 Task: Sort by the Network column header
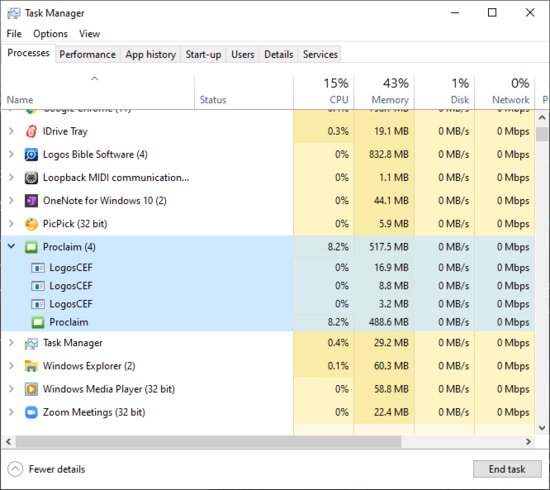pos(505,92)
